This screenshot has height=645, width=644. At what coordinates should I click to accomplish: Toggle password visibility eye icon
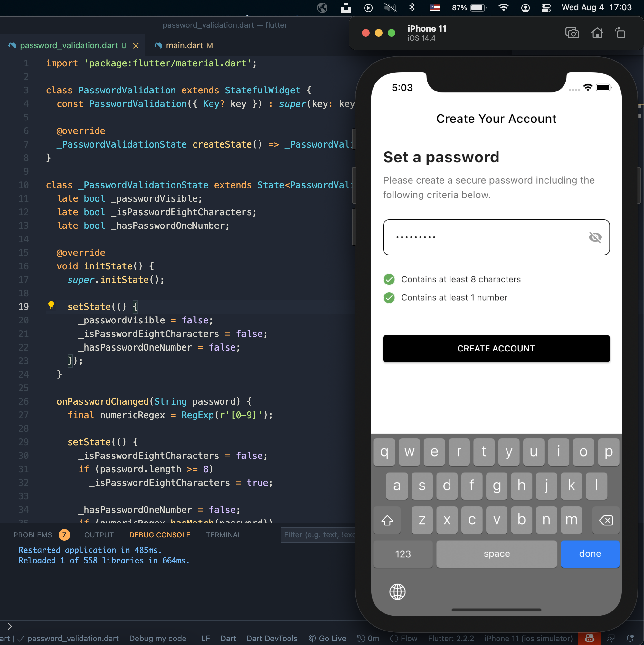pos(595,237)
